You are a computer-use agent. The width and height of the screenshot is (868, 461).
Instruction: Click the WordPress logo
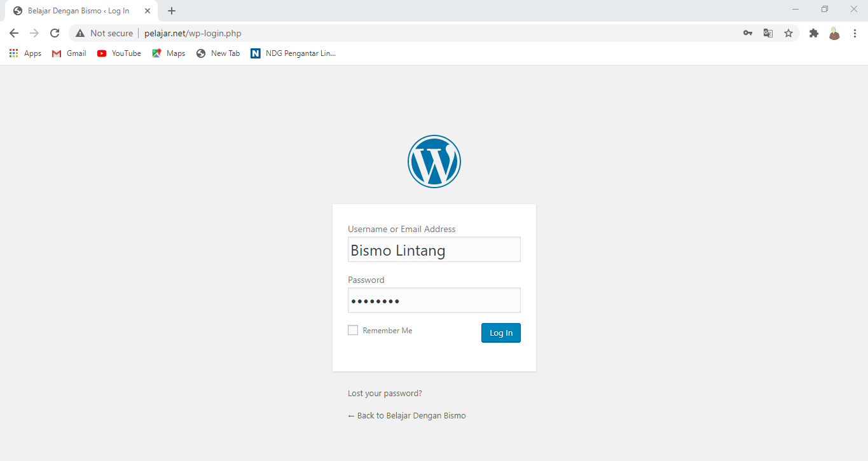(434, 162)
